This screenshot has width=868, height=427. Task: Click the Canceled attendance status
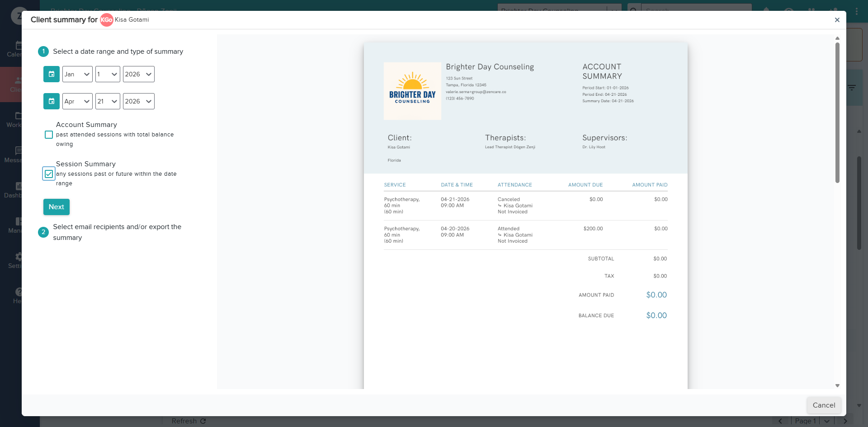pos(509,199)
